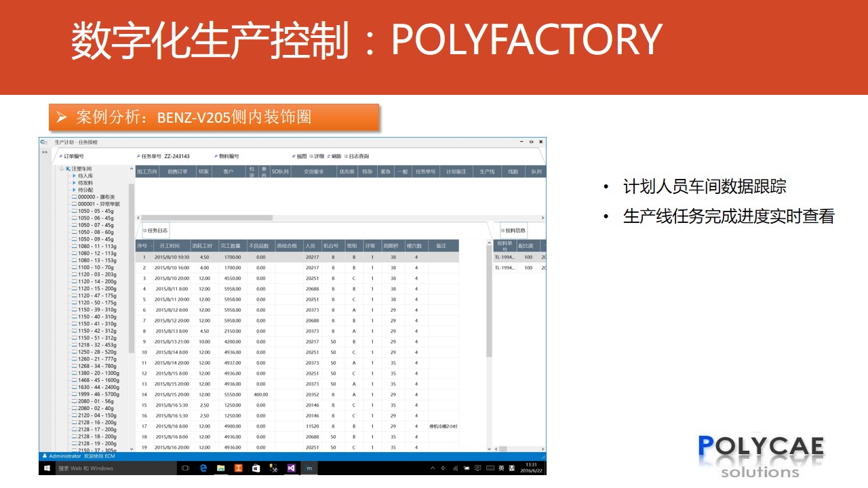Click the Administrator user status icon
The height and width of the screenshot is (488, 868).
tap(45, 457)
